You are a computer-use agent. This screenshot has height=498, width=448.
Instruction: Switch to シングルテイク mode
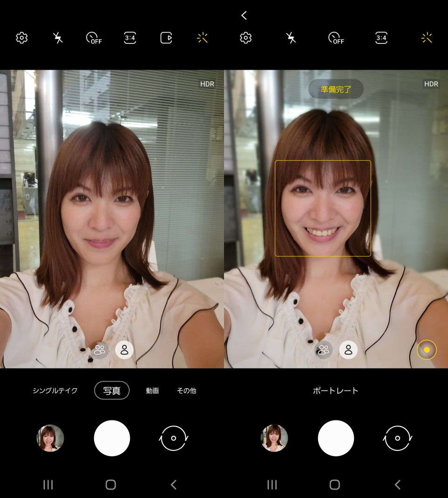(55, 391)
